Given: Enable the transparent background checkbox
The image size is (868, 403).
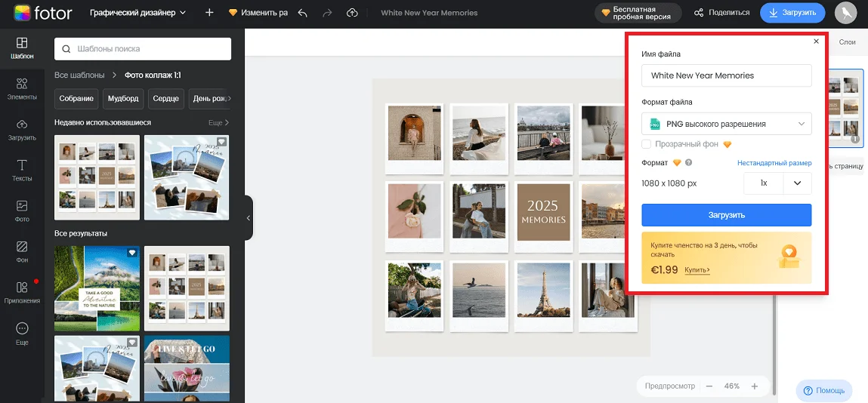Looking at the screenshot, I should point(647,144).
